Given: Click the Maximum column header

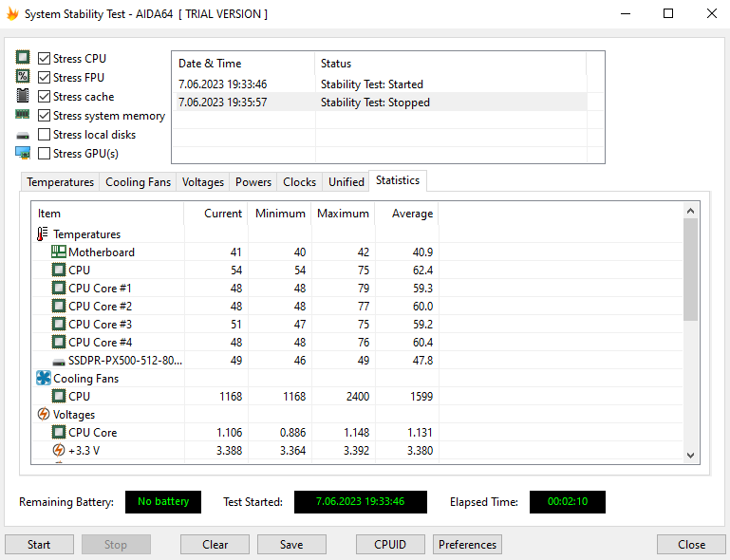Looking at the screenshot, I should [x=343, y=214].
